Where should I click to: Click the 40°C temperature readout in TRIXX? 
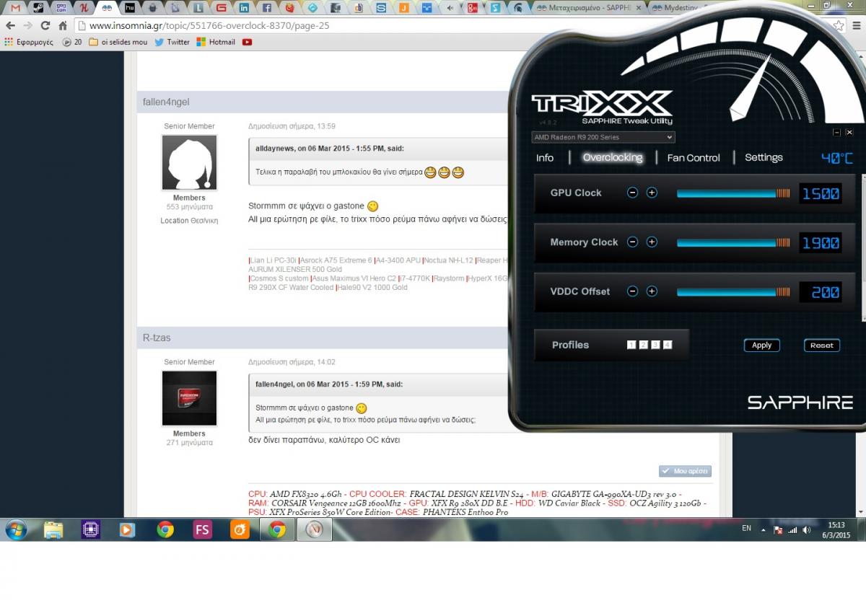pyautogui.click(x=837, y=158)
